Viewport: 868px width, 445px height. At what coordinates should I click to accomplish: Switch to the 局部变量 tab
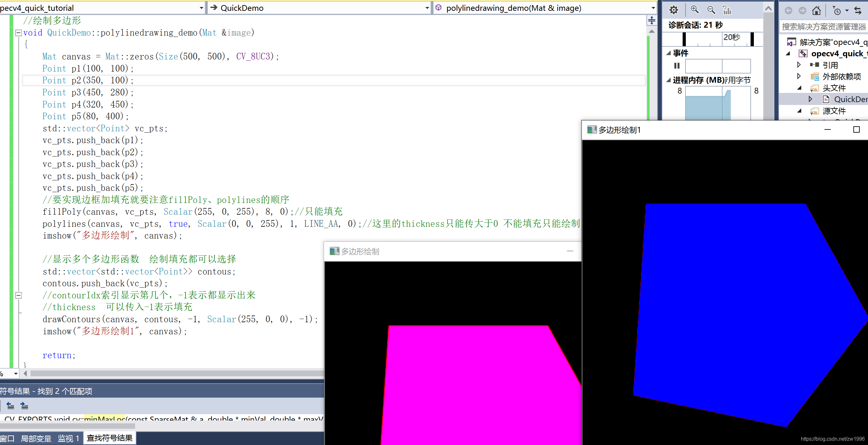[x=36, y=438]
